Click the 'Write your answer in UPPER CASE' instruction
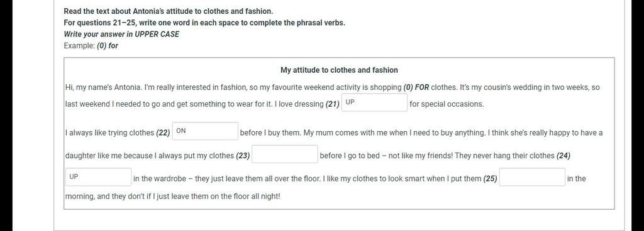Viewport: 644px width, 231px height. (121, 35)
